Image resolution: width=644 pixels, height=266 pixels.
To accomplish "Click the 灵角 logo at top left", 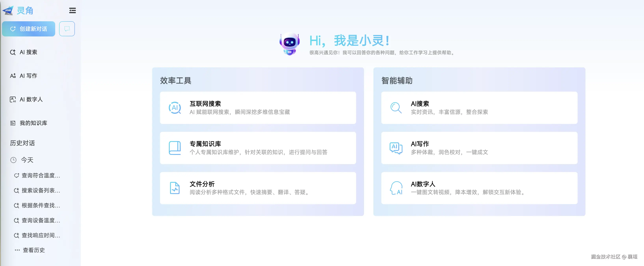I will (20, 10).
